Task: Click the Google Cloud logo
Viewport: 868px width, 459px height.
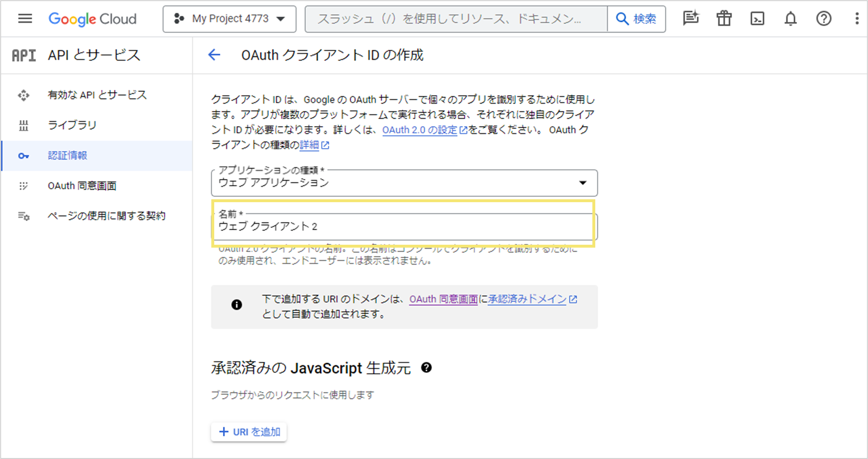Action: pyautogui.click(x=92, y=18)
